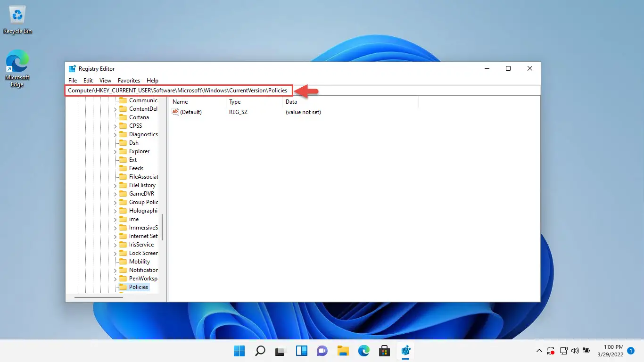Click the tree pane horizontal scrollbar
The height and width of the screenshot is (362, 644).
[99, 297]
